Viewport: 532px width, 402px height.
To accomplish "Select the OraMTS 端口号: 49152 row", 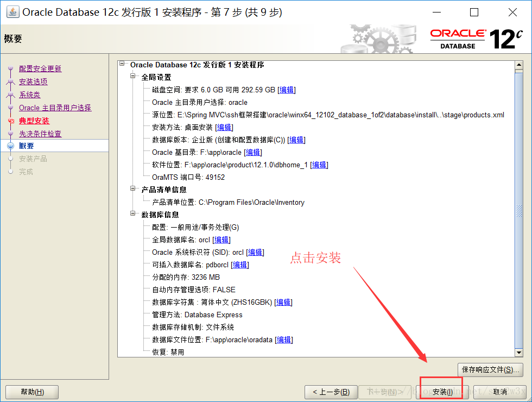I will 188,178.
